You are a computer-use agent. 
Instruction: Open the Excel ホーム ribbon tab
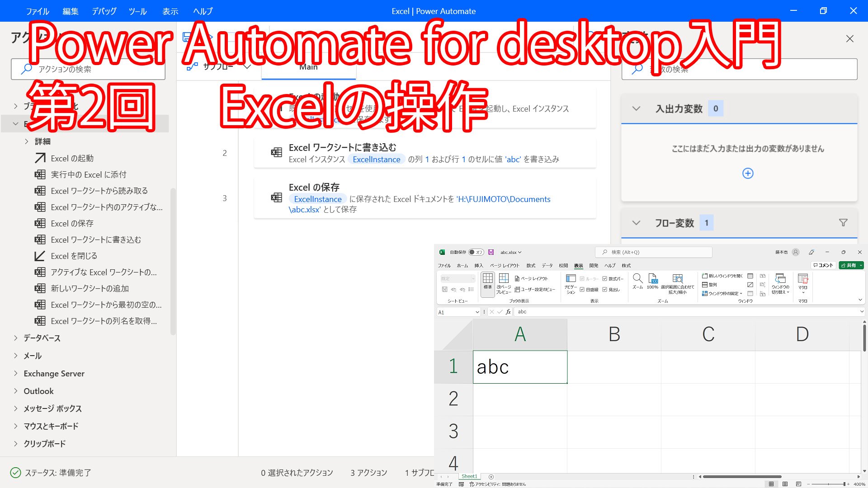pyautogui.click(x=462, y=266)
